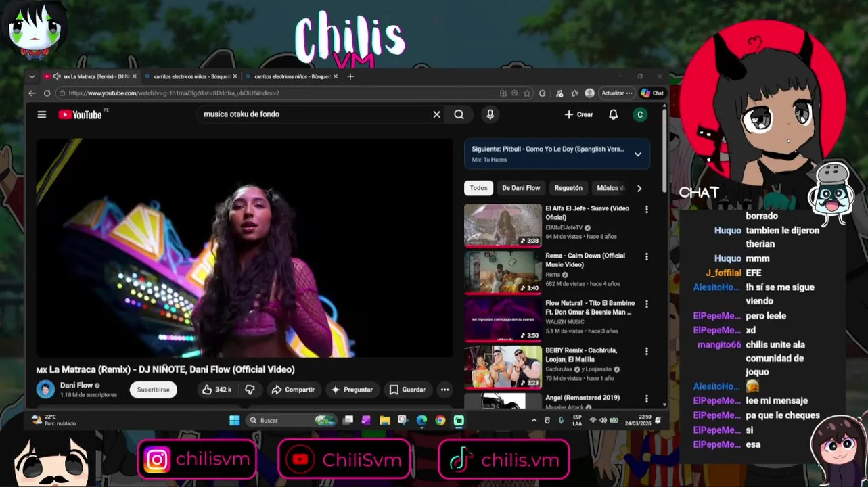Click the YouTube search box text

[x=242, y=114]
